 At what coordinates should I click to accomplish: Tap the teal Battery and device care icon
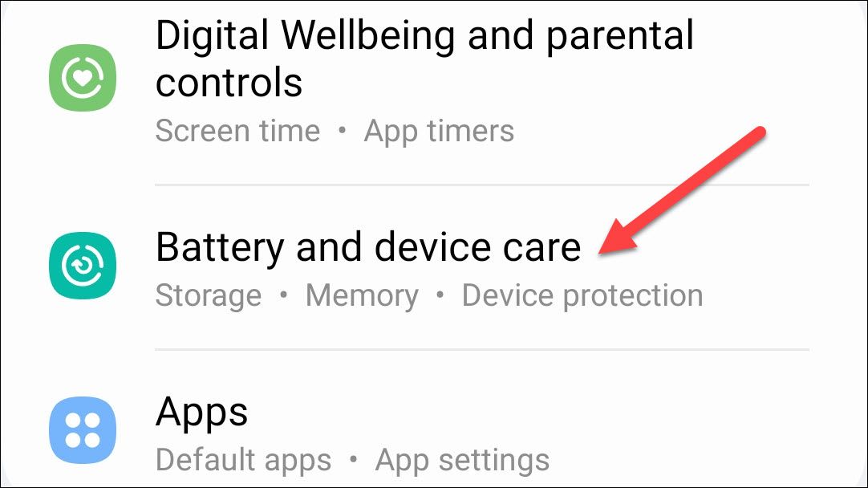coord(83,266)
